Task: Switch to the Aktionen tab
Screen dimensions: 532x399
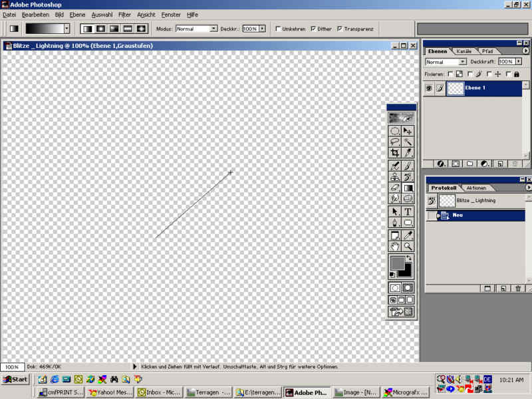Action: pos(476,188)
